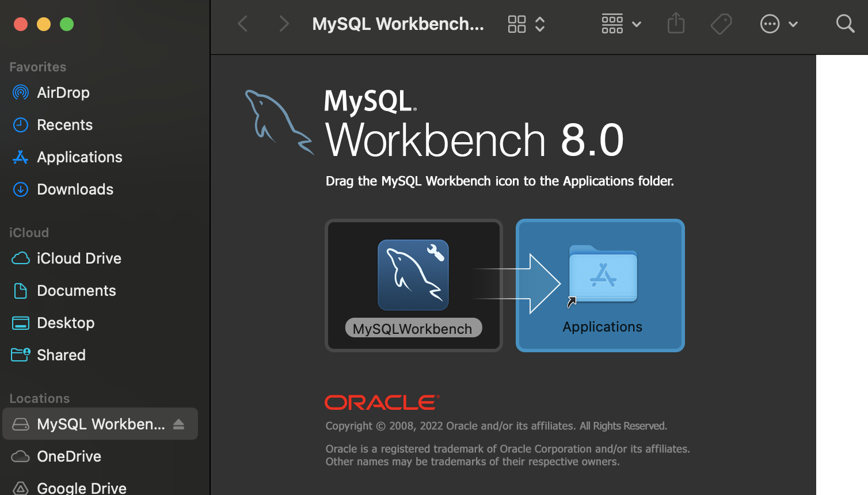The image size is (868, 495).
Task: Click the sidebar Applications A icon
Action: tap(21, 157)
